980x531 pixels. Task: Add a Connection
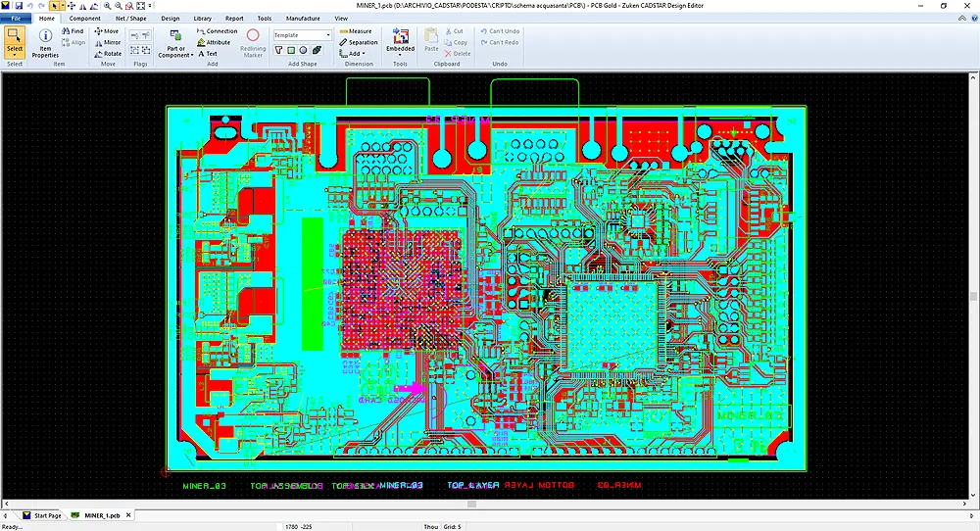pyautogui.click(x=217, y=30)
